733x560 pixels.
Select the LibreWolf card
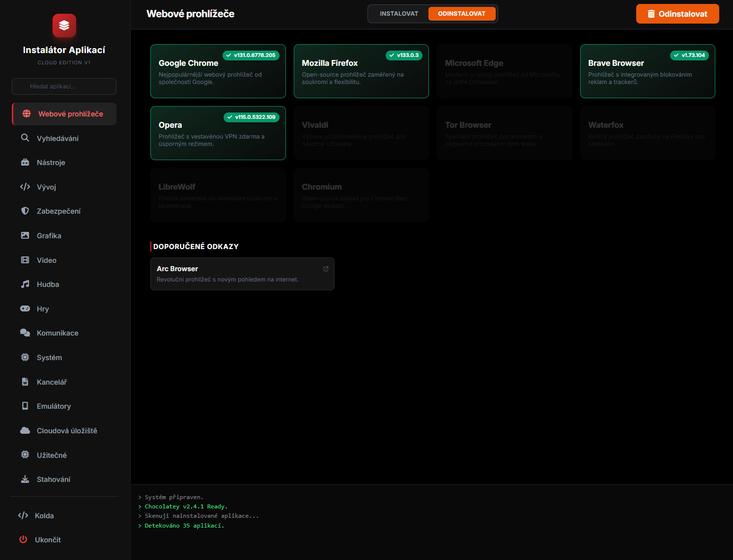coord(218,195)
